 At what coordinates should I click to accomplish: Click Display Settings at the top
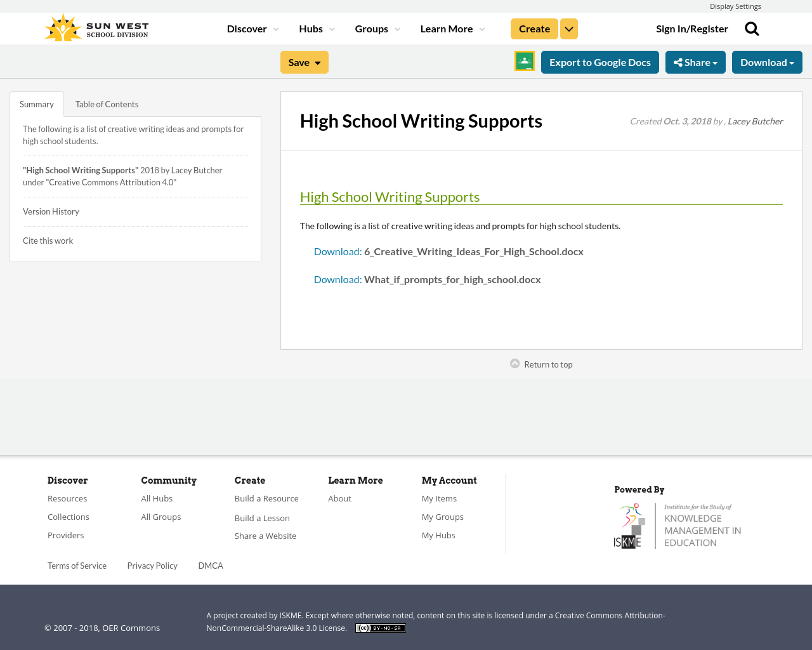pyautogui.click(x=735, y=6)
